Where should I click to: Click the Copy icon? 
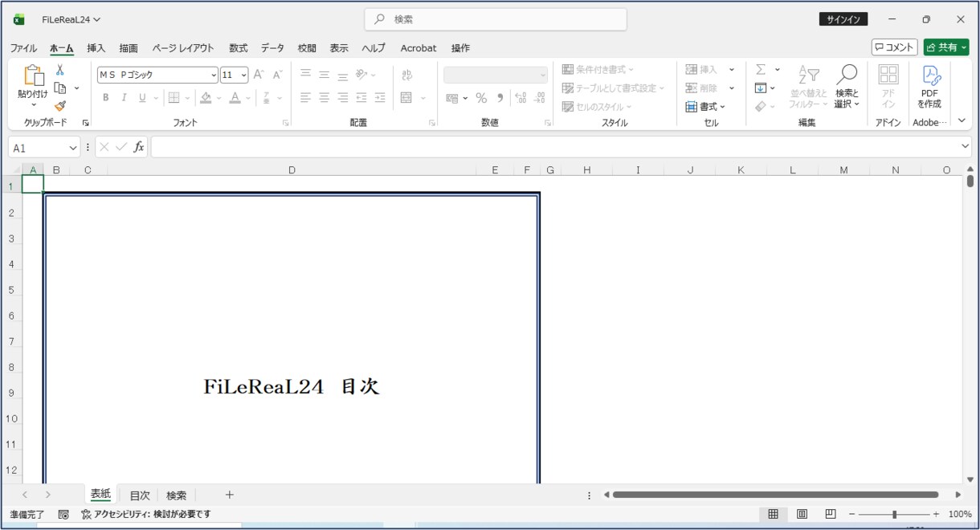(x=60, y=88)
